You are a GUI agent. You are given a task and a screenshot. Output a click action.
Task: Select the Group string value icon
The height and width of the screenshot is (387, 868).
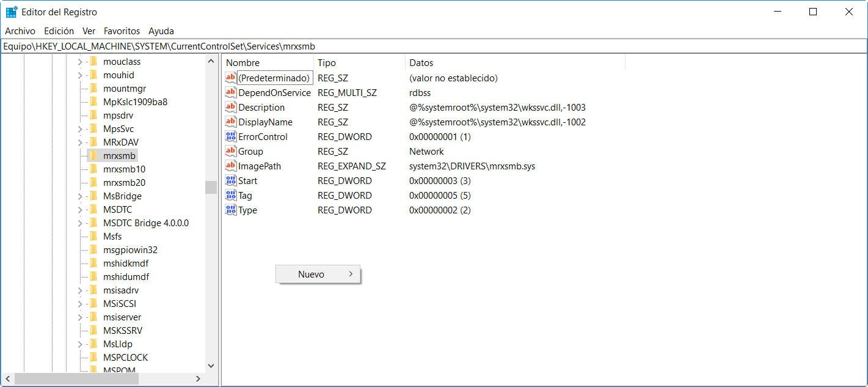coord(231,152)
